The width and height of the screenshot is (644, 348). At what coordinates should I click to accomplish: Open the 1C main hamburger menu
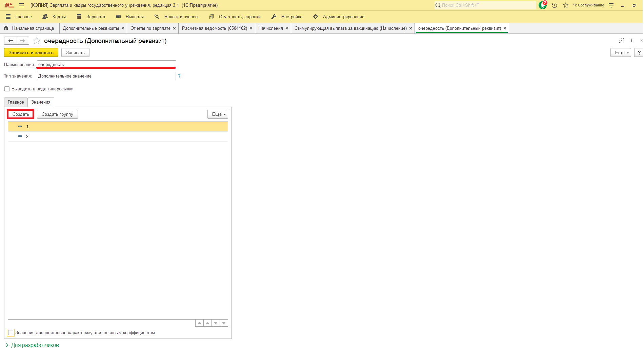coord(21,5)
